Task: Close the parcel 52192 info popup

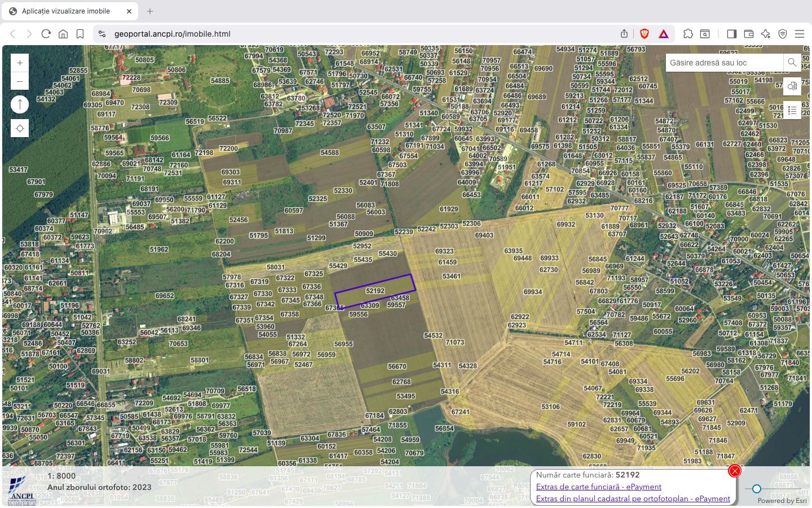Action: pyautogui.click(x=734, y=471)
